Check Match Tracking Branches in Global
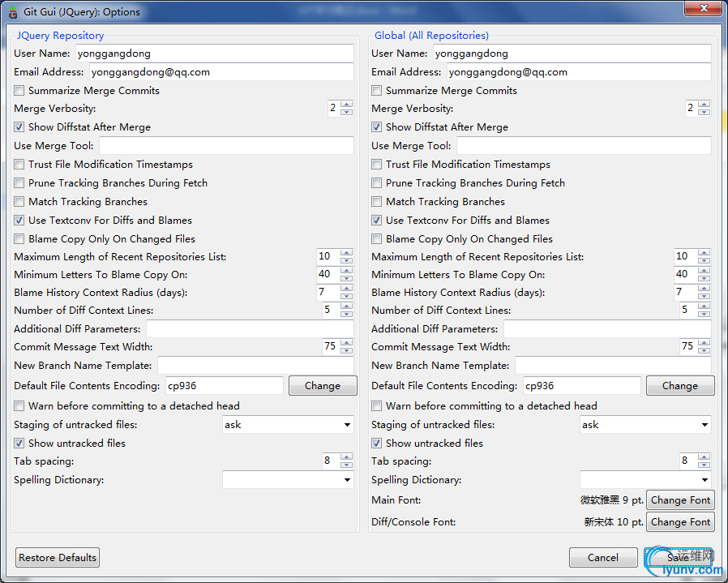The image size is (728, 583). click(x=376, y=202)
